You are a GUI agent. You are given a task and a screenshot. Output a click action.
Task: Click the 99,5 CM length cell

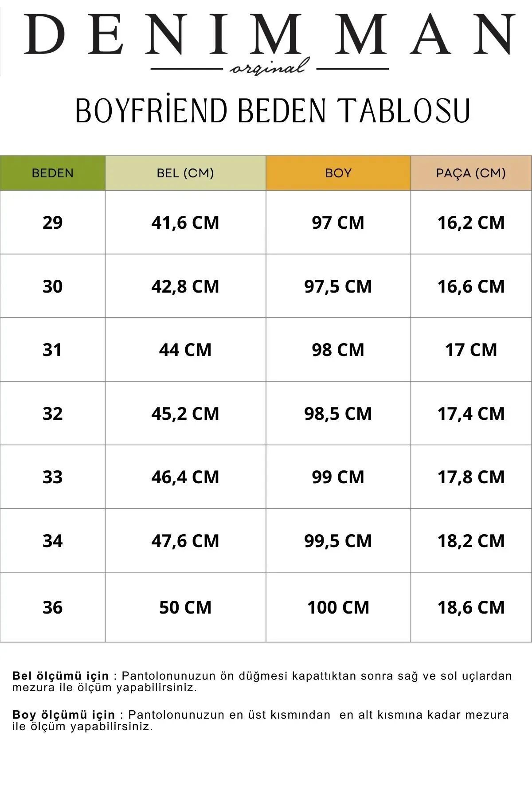(x=338, y=541)
